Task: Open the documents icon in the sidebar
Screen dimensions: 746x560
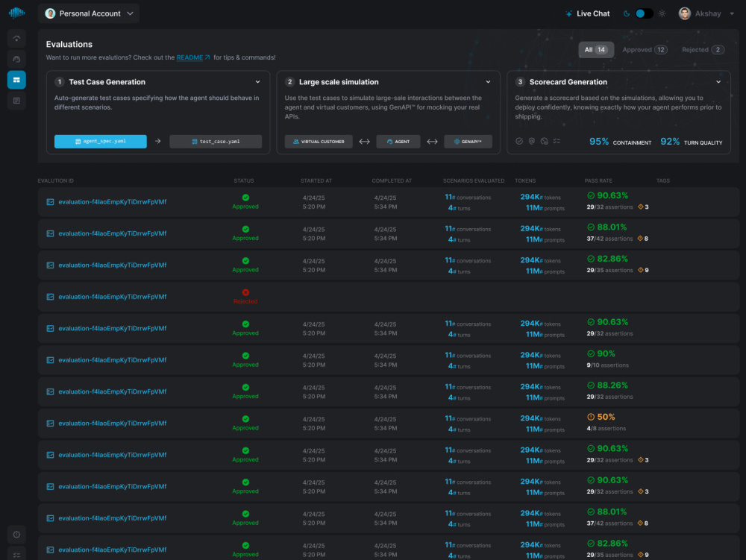Action: click(x=16, y=101)
